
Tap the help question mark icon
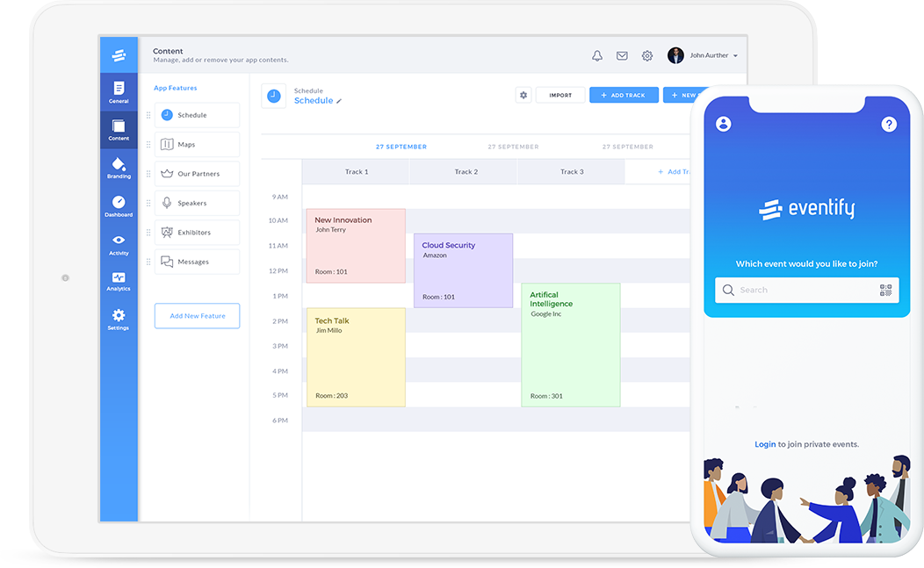tap(889, 125)
